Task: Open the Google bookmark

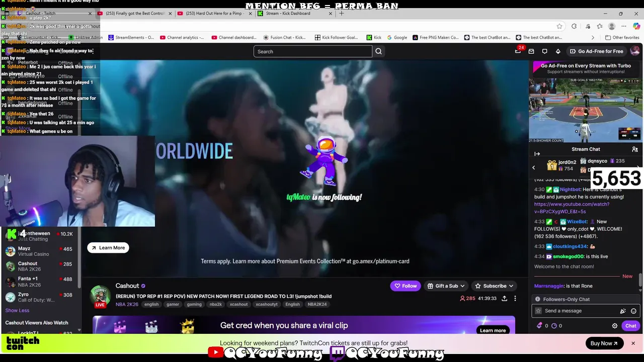Action: (396, 37)
